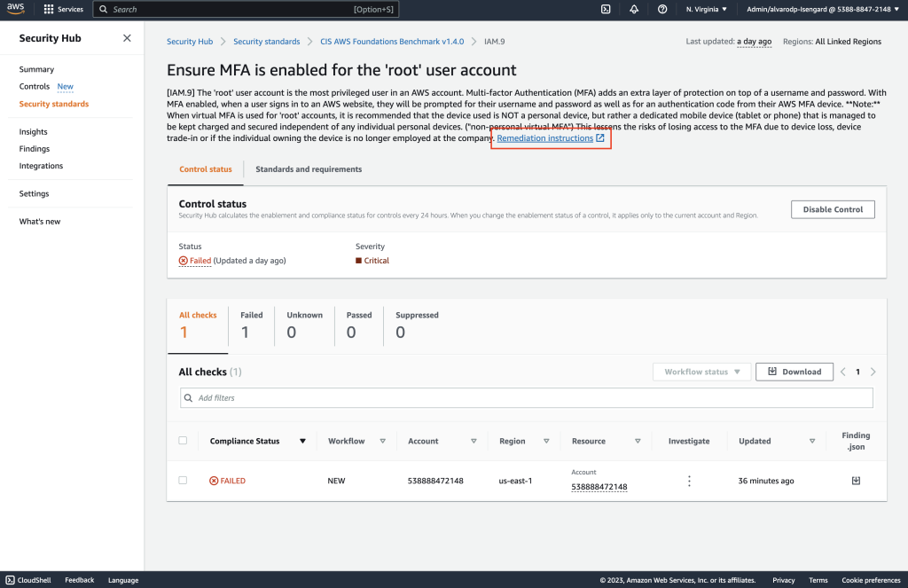This screenshot has width=908, height=588.
Task: Click the CloudShell icon in footer
Action: pyautogui.click(x=10, y=580)
